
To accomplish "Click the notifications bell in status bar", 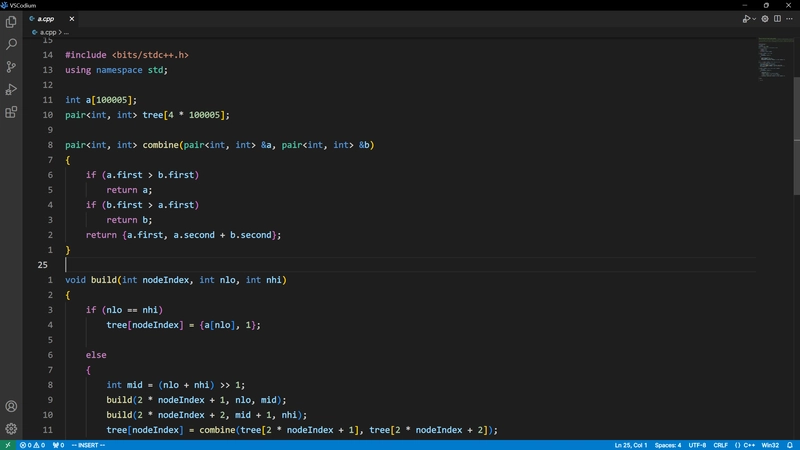I will [x=790, y=445].
